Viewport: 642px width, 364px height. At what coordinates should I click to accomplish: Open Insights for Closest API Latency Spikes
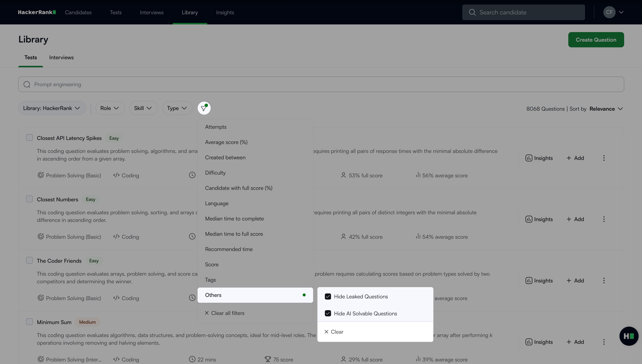click(x=539, y=158)
